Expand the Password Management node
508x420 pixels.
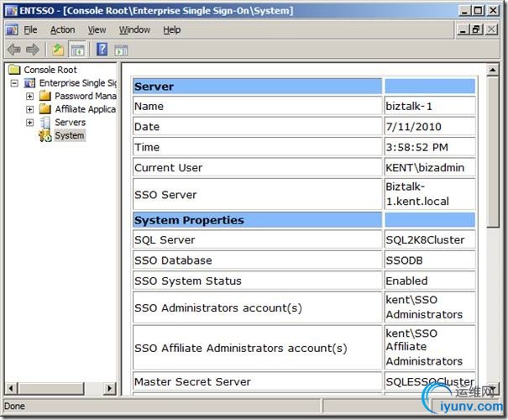click(x=29, y=97)
